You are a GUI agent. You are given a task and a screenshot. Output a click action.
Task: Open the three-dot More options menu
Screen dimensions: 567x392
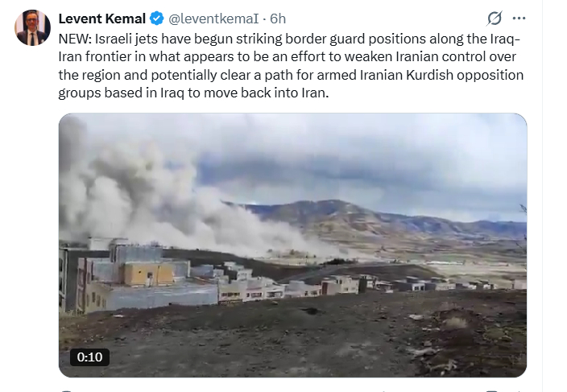[x=519, y=18]
